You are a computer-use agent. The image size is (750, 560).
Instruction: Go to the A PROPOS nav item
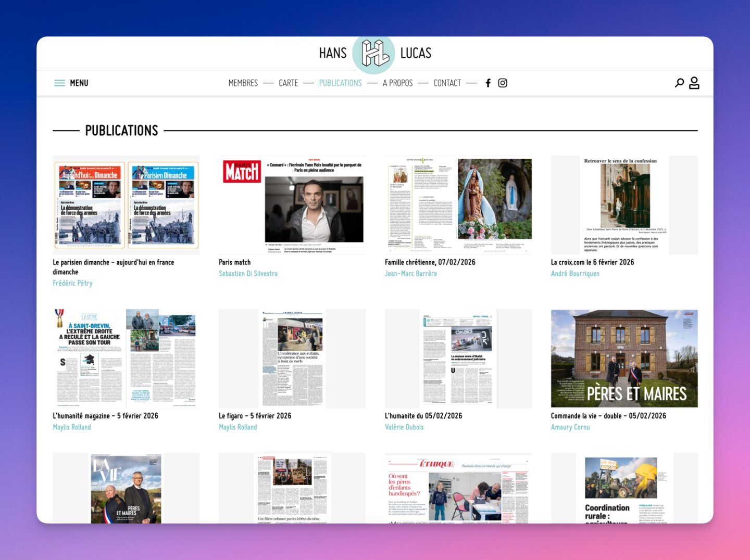click(x=397, y=83)
